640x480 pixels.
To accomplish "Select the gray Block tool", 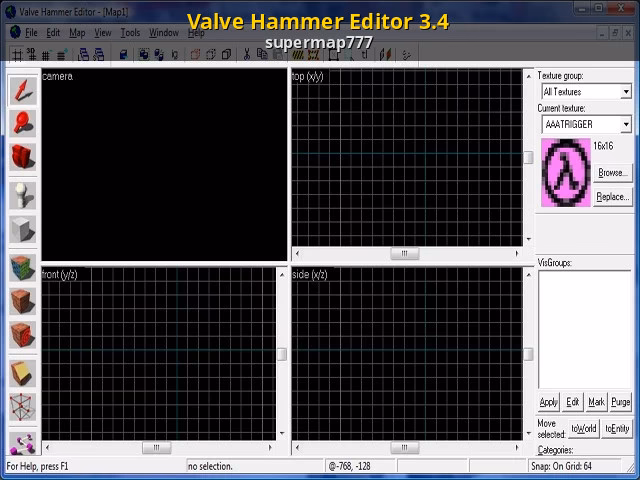I will (23, 229).
